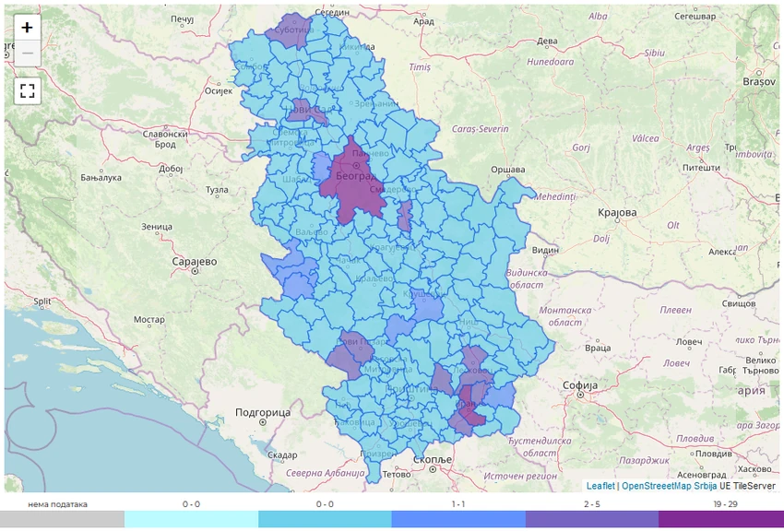
Task: Open the OpenStreetMap Srbija link
Action: [669, 486]
